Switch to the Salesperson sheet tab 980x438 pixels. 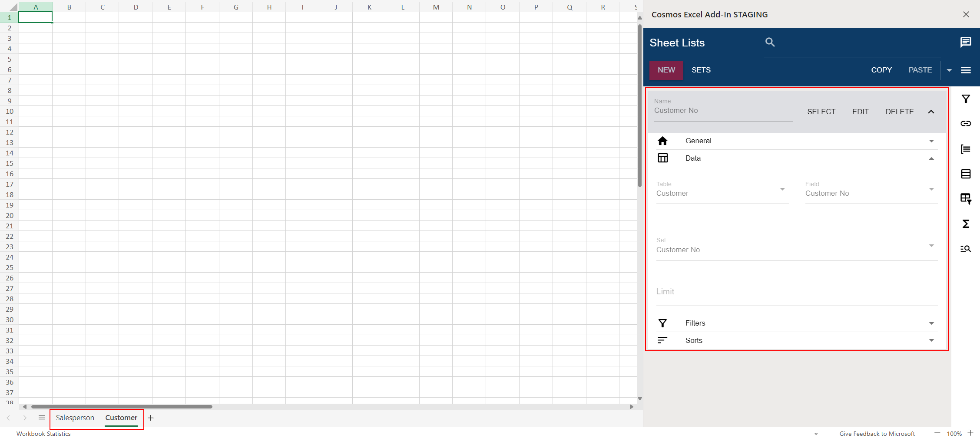74,418
